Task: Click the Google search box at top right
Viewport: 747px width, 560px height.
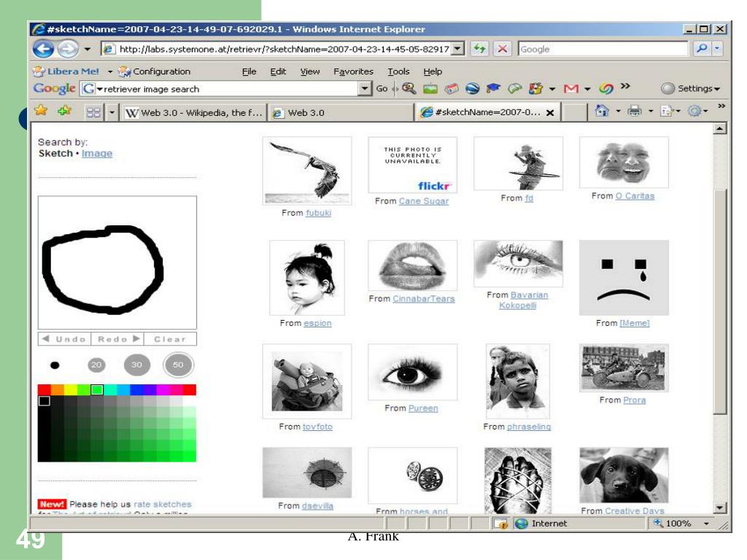Action: (x=603, y=49)
